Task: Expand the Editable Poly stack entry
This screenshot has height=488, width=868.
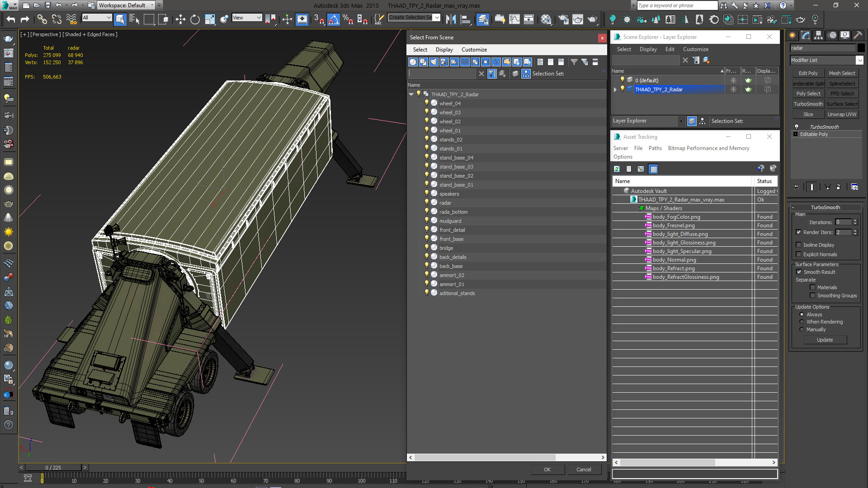Action: (x=796, y=134)
